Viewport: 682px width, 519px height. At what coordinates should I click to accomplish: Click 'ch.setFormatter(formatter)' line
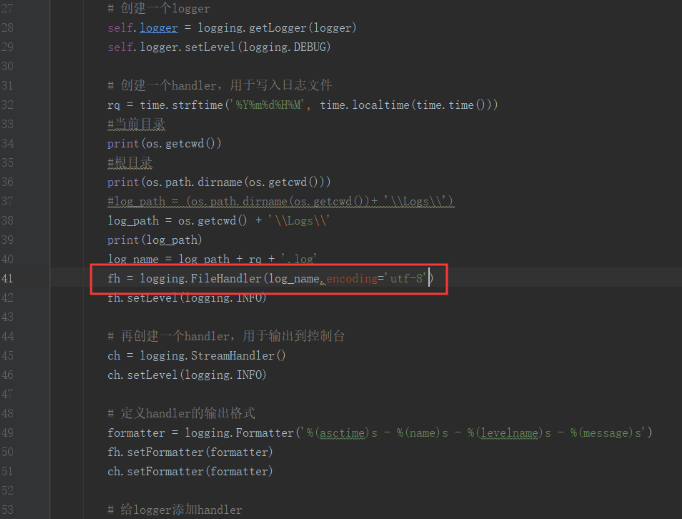[x=190, y=471]
